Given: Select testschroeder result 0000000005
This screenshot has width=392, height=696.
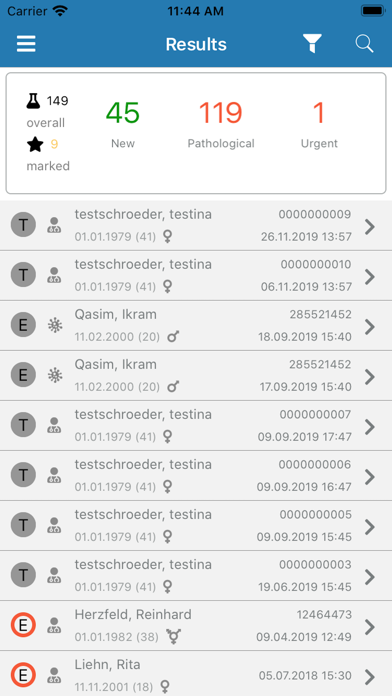Looking at the screenshot, I should (x=196, y=526).
